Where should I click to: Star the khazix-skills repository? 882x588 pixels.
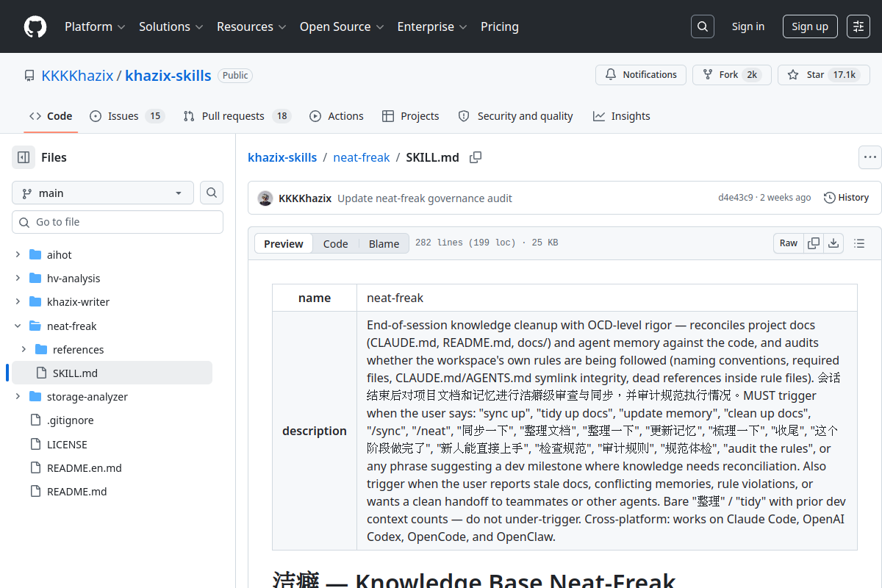point(824,75)
